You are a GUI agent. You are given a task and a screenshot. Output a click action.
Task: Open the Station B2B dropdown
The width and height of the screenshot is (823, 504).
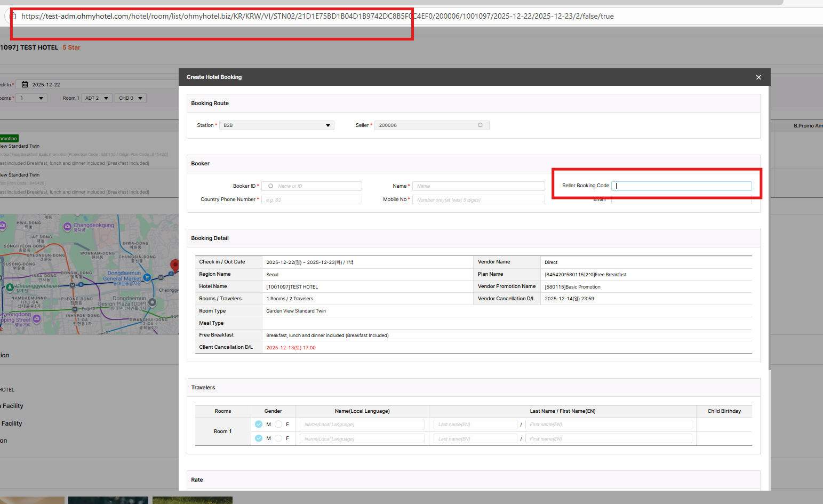[276, 125]
